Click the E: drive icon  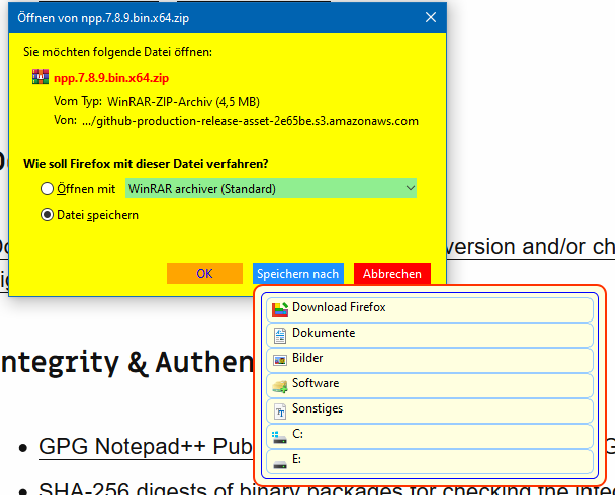coord(280,464)
